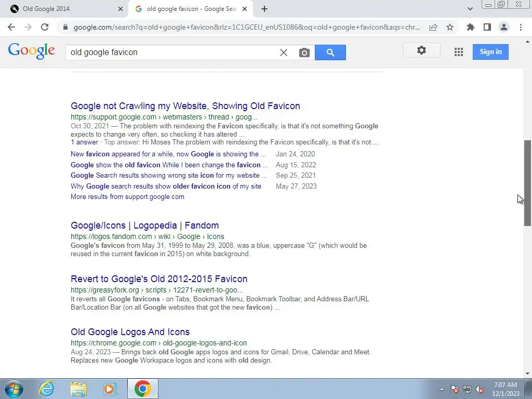Viewport: 532px width, 399px height.
Task: Open the Extensions puzzle icon
Action: tap(471, 27)
